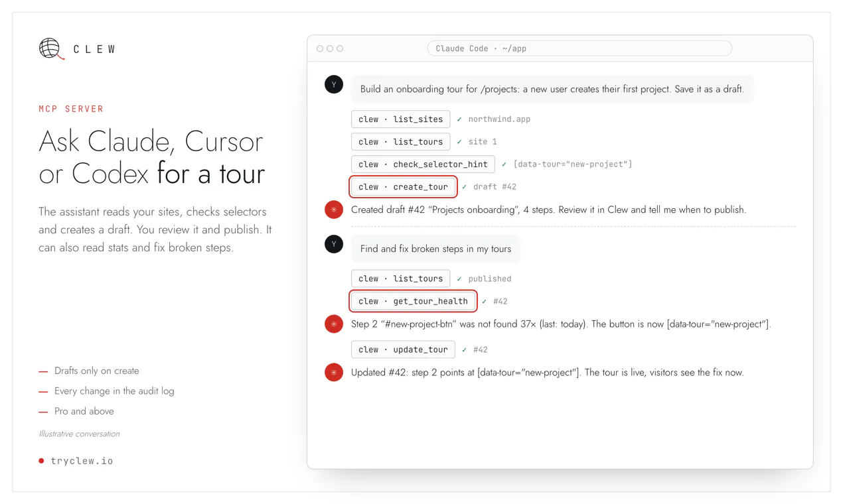Screen dimensions: 843x504
Task: Click the "Ask Claude, Cursor or Codex for a tour" heading
Action: [151, 157]
